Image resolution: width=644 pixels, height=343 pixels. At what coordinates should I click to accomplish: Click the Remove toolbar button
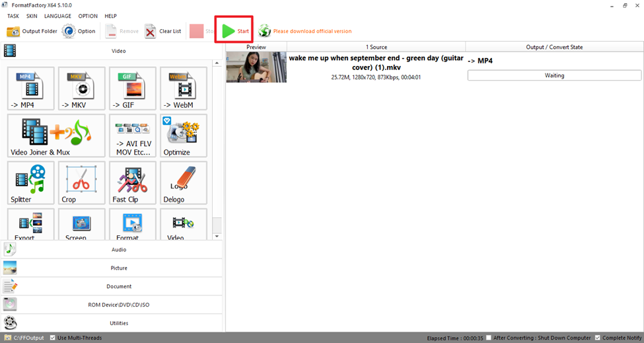click(122, 31)
